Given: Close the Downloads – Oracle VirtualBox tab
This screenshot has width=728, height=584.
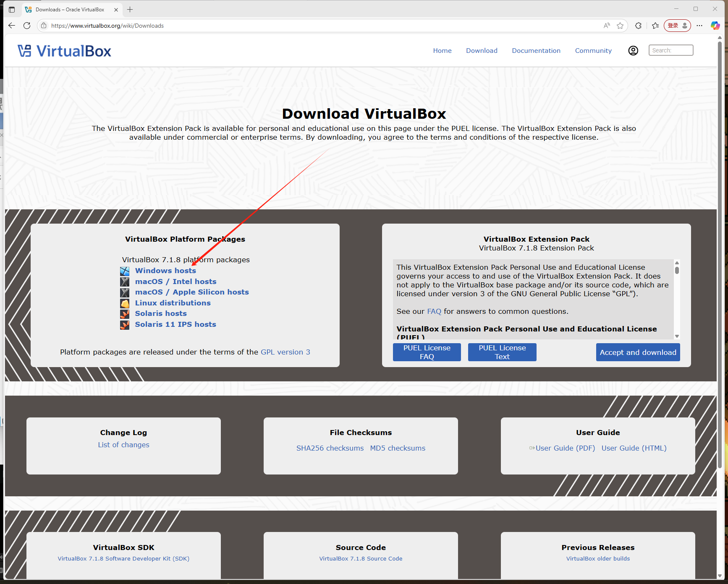Looking at the screenshot, I should point(116,10).
